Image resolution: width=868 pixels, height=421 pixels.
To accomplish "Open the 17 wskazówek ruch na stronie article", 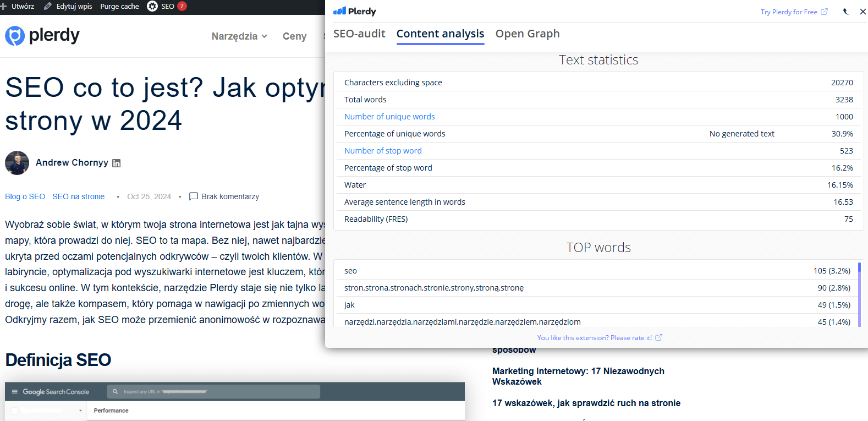I will (586, 403).
